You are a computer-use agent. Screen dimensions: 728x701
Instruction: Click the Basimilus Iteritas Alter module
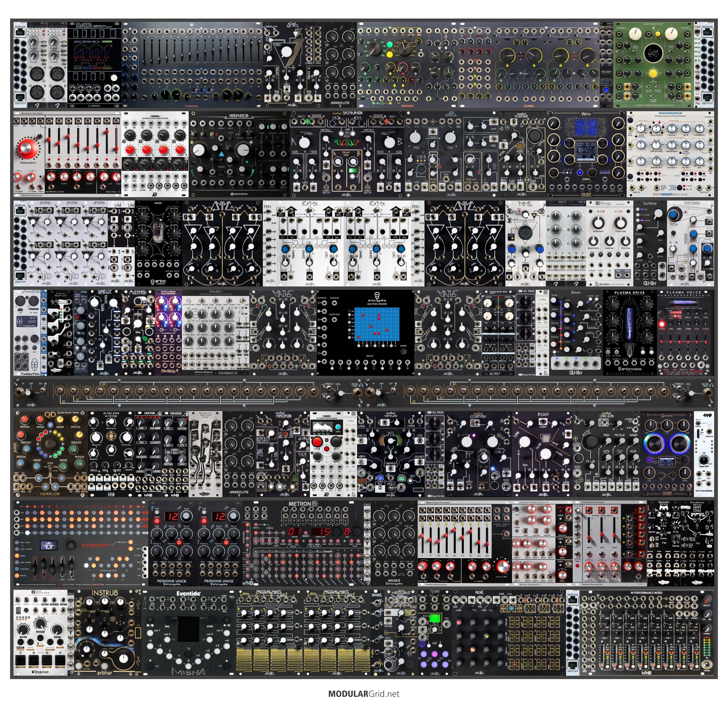205,454
